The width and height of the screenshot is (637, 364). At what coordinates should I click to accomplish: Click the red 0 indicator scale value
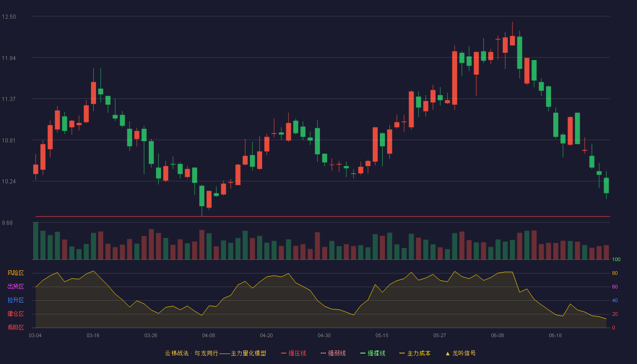click(x=613, y=328)
